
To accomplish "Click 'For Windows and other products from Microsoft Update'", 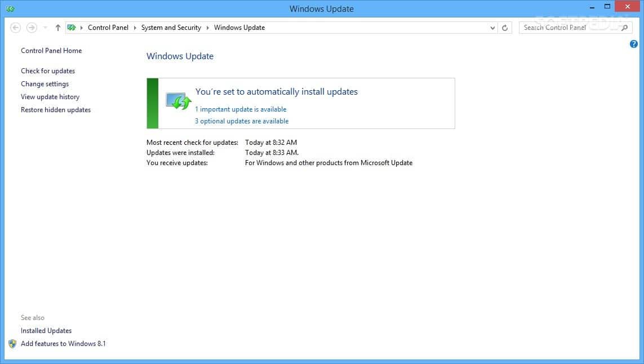I will point(328,163).
